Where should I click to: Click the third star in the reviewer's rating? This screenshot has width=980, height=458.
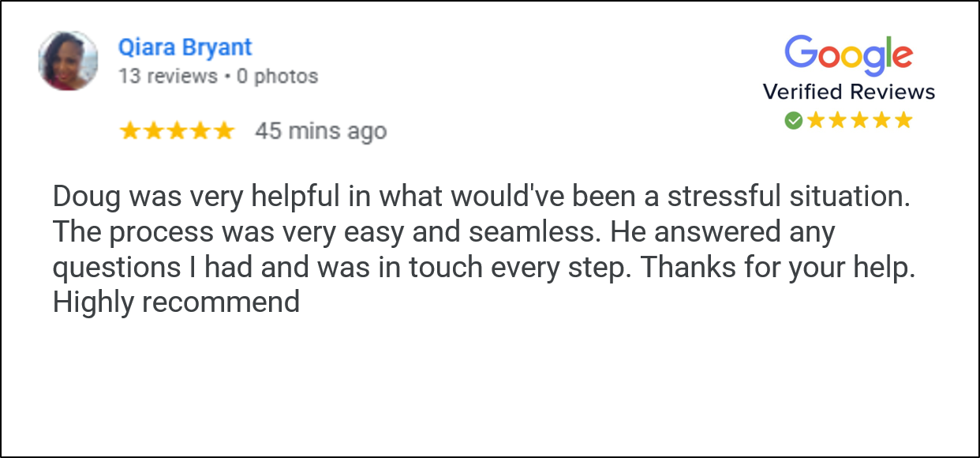[177, 131]
